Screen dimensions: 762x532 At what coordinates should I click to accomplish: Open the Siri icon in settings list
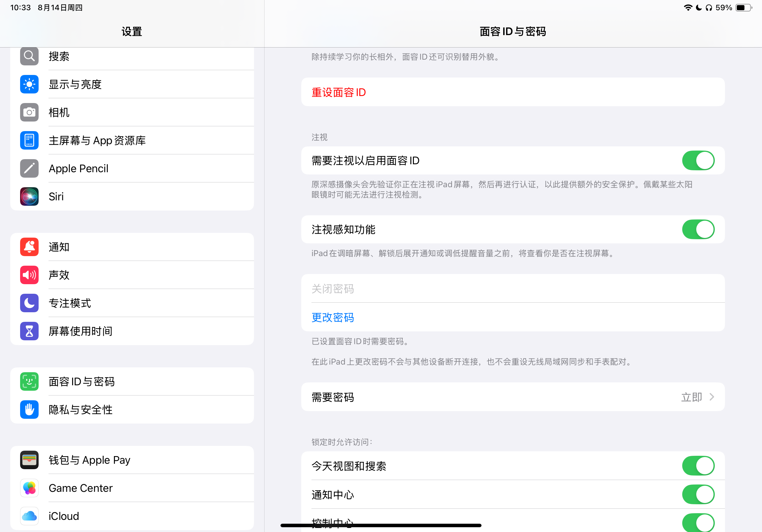[29, 196]
